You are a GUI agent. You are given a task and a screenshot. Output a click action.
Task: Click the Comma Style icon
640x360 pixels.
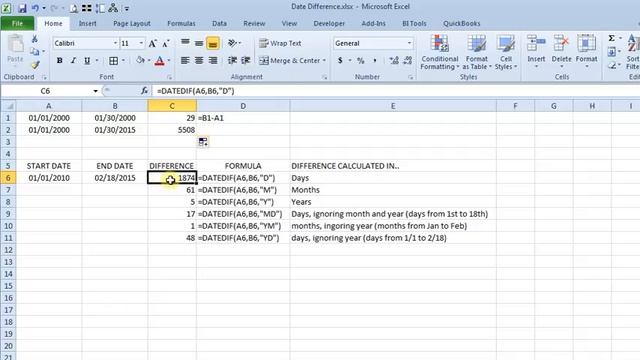pos(375,60)
